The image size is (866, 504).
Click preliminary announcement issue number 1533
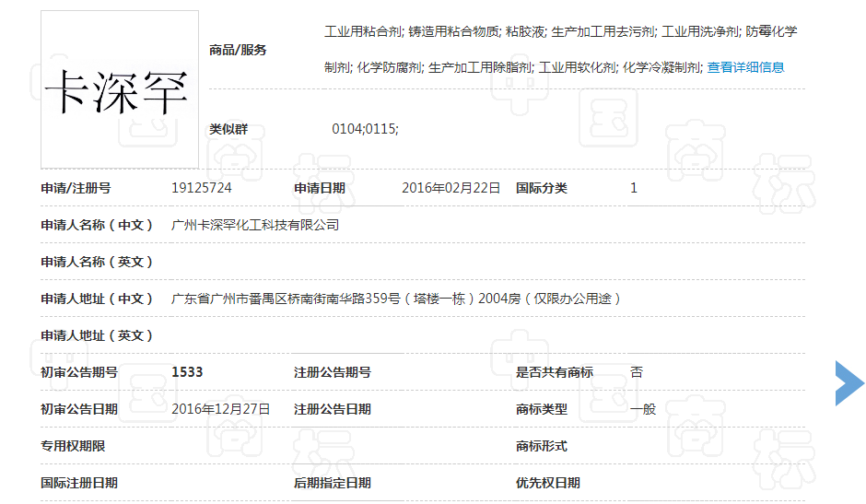[x=187, y=372]
